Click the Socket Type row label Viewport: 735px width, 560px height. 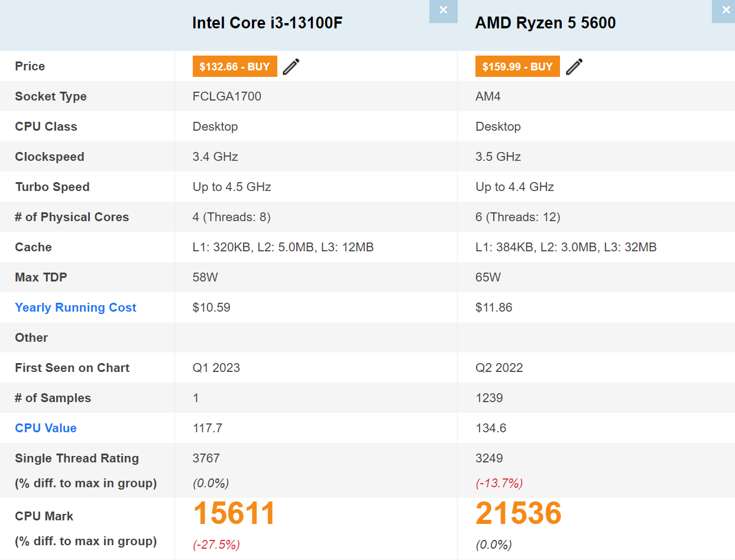[x=51, y=96]
